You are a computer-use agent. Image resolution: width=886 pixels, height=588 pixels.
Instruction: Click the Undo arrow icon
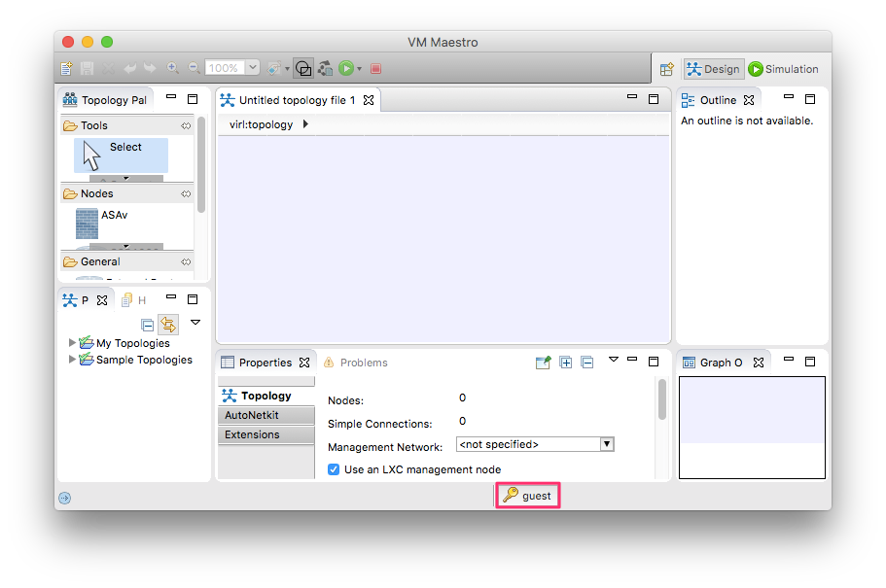[130, 68]
